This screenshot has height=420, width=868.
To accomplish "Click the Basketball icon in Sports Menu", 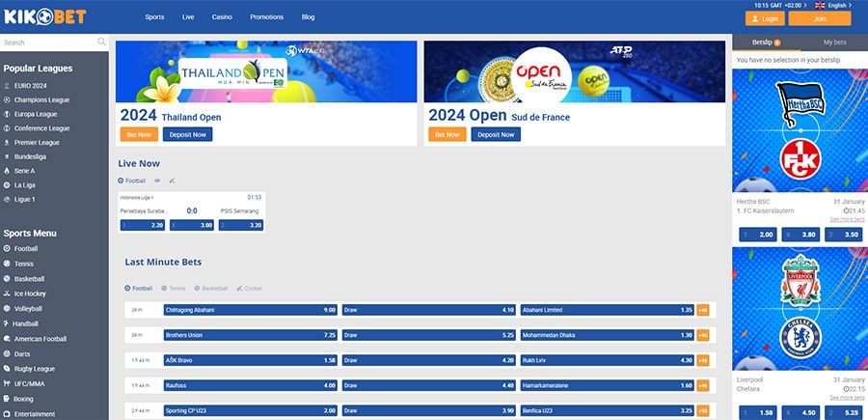I will (7, 279).
